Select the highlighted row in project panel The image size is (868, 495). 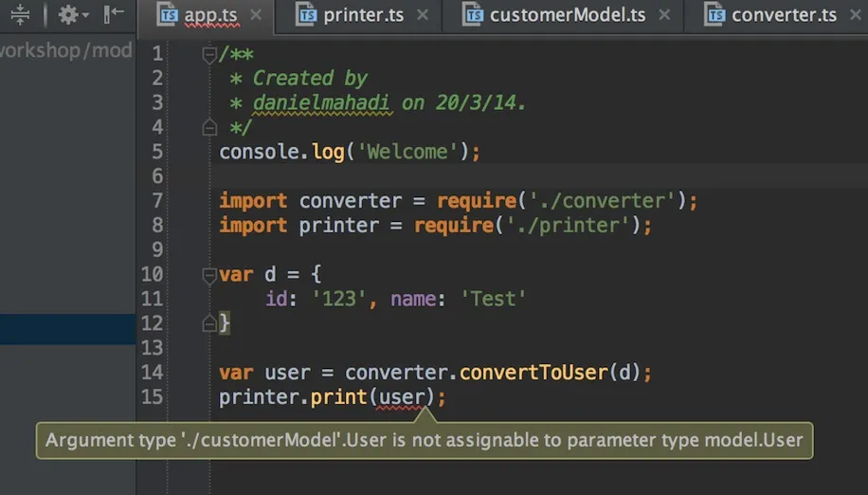click(67, 329)
